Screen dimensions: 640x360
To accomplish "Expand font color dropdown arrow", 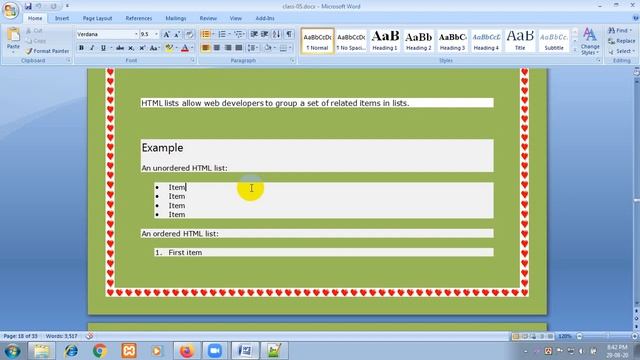I will pyautogui.click(x=192, y=48).
